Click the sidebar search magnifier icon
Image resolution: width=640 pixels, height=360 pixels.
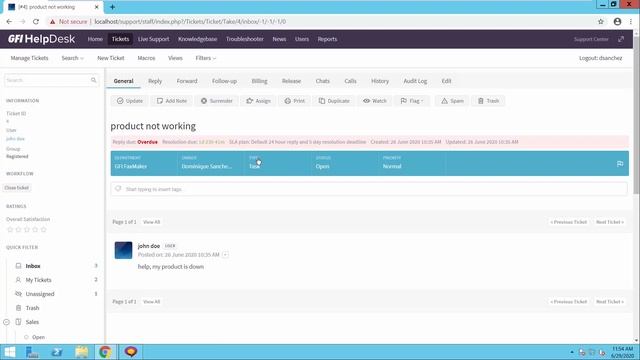[x=93, y=80]
